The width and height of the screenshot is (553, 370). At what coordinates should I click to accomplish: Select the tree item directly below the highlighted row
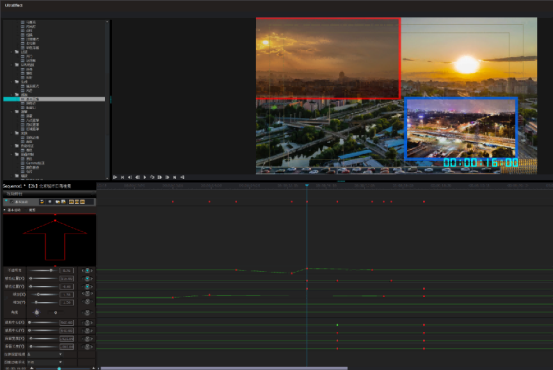[28, 103]
